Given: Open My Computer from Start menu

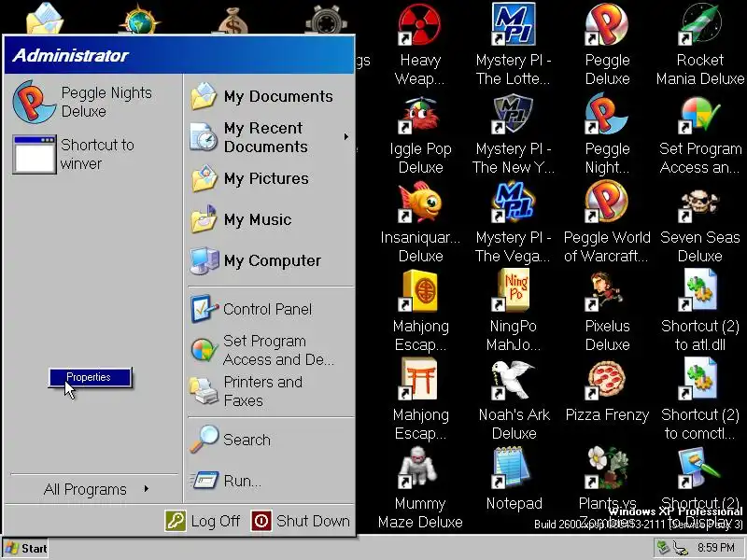Looking at the screenshot, I should [x=270, y=260].
